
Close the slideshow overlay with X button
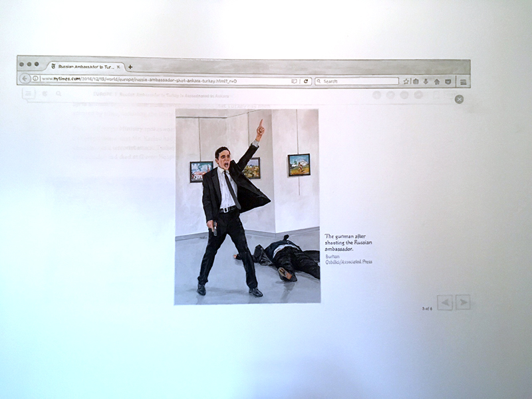(459, 99)
